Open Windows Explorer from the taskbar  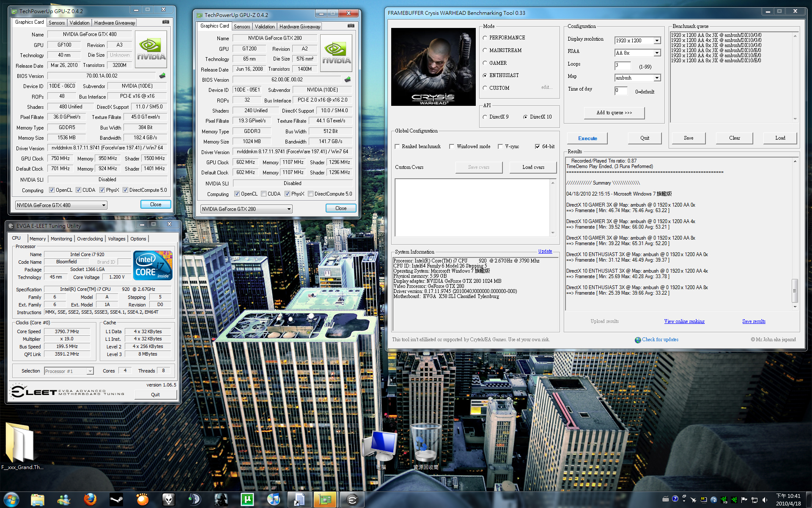click(37, 500)
